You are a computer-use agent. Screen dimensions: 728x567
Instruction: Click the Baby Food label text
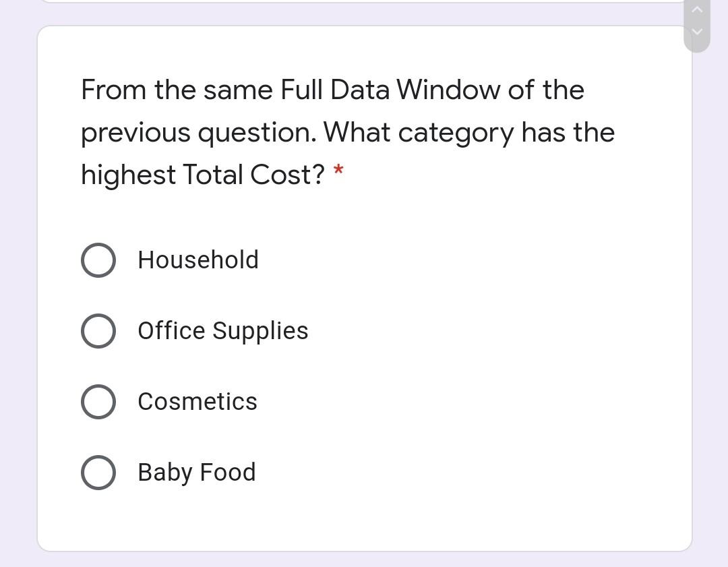tap(196, 473)
